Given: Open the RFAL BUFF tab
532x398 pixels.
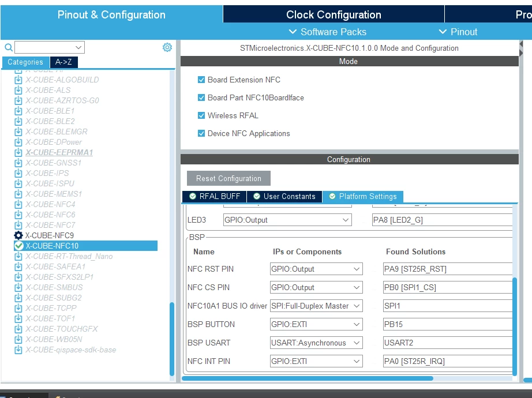Looking at the screenshot, I should point(215,197).
